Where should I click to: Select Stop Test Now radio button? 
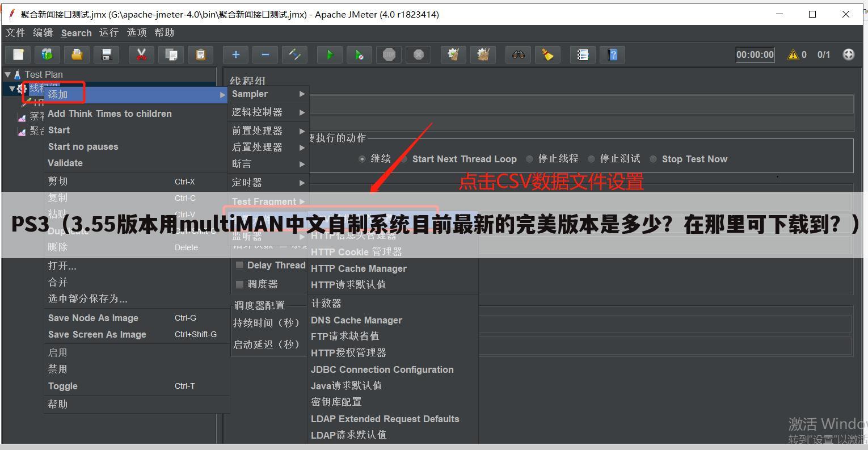[653, 159]
